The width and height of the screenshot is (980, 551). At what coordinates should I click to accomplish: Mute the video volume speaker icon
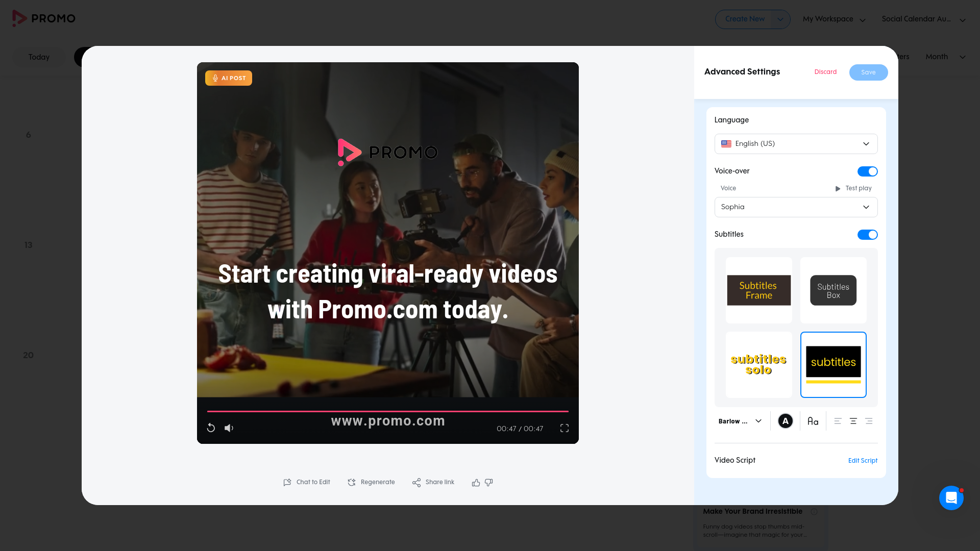[x=229, y=428]
